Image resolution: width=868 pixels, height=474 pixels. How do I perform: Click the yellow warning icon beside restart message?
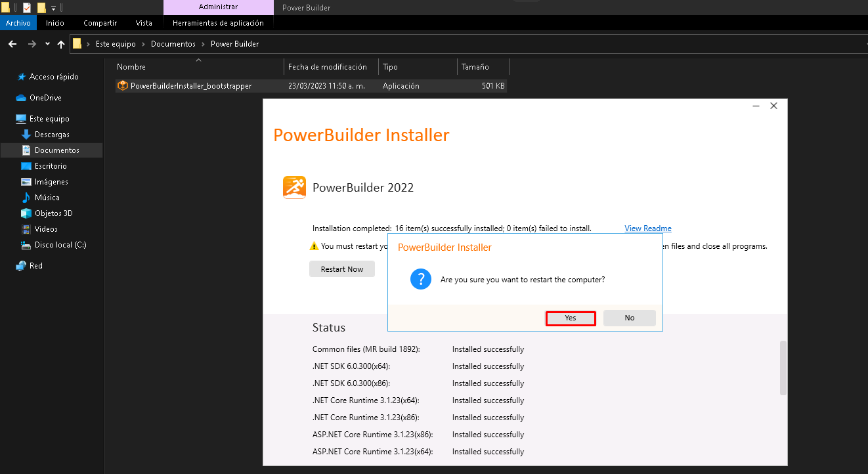click(314, 246)
